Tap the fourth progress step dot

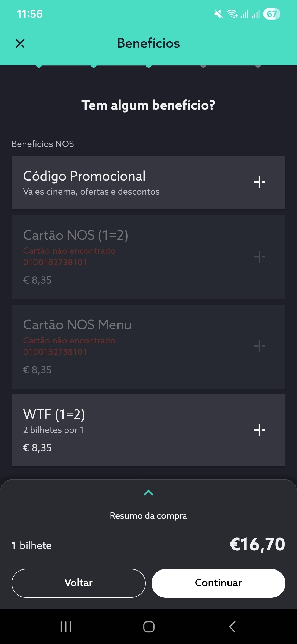coord(203,66)
